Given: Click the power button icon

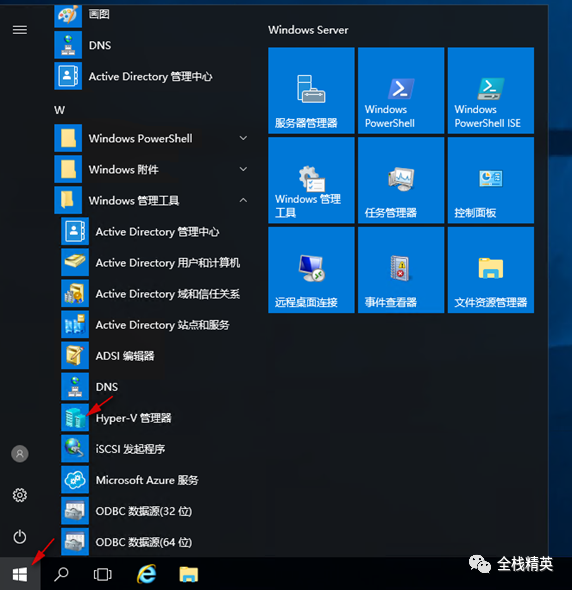Looking at the screenshot, I should tap(20, 537).
